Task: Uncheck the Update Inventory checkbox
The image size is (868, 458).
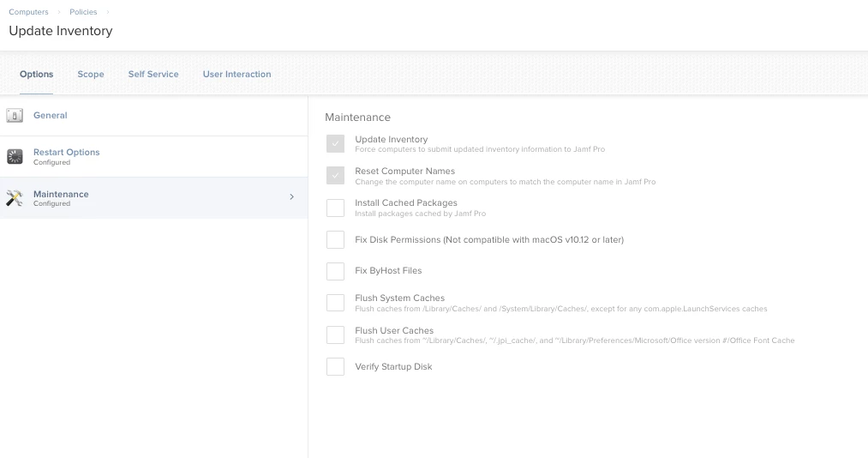Action: (335, 144)
